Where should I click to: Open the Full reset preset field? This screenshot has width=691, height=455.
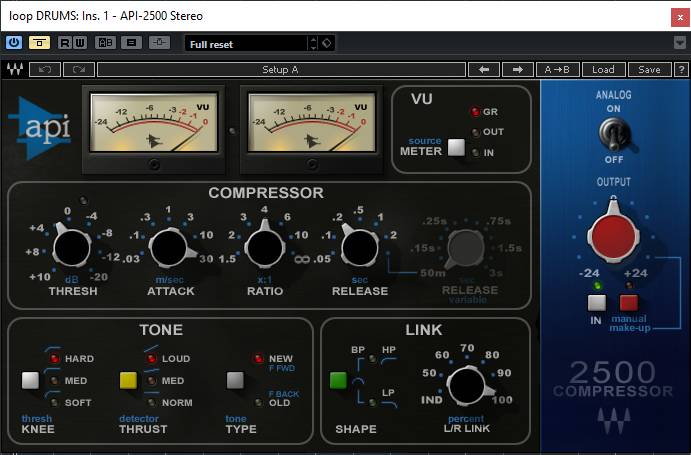tap(247, 44)
